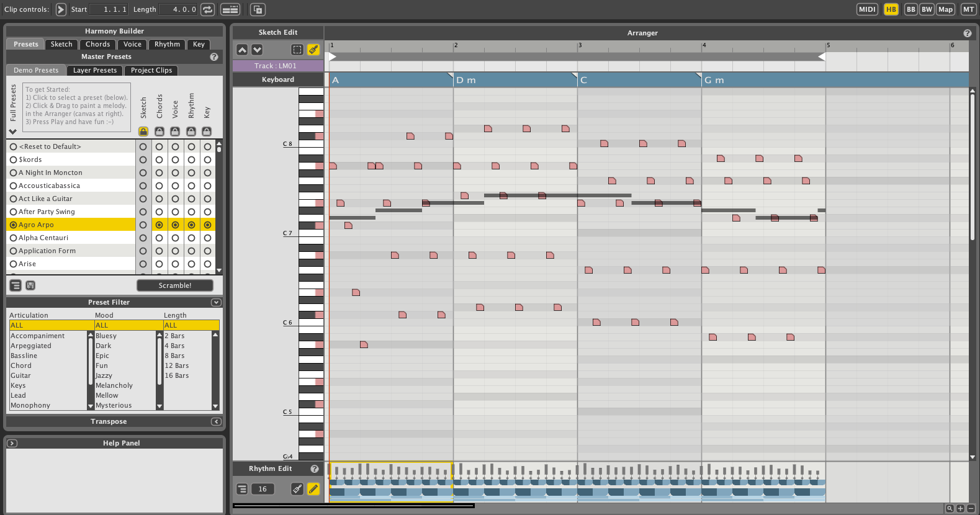980x515 pixels.
Task: Click the G m chord block in Arranger
Action: tap(835, 80)
